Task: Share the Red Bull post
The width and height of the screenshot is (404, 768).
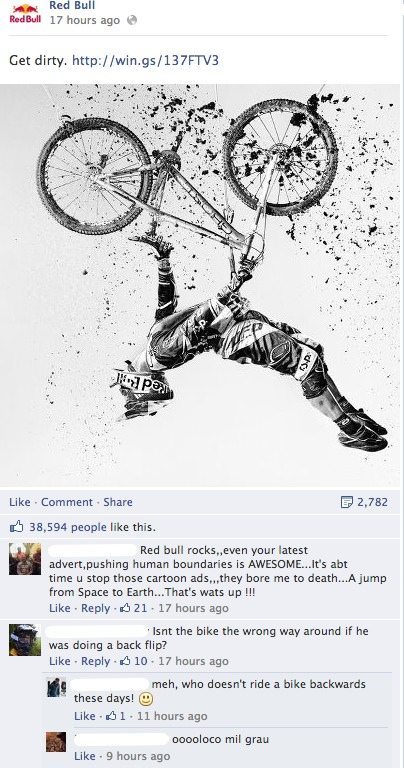Action: 118,502
